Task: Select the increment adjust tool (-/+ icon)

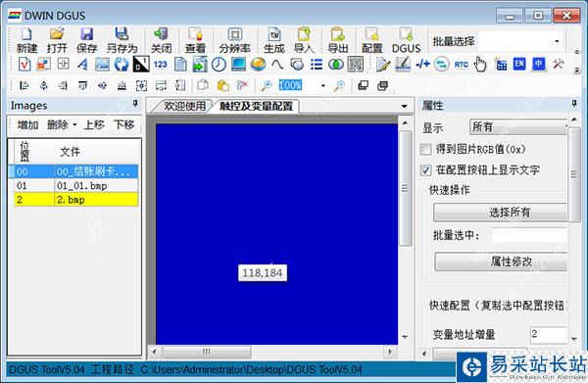Action: 422,64
